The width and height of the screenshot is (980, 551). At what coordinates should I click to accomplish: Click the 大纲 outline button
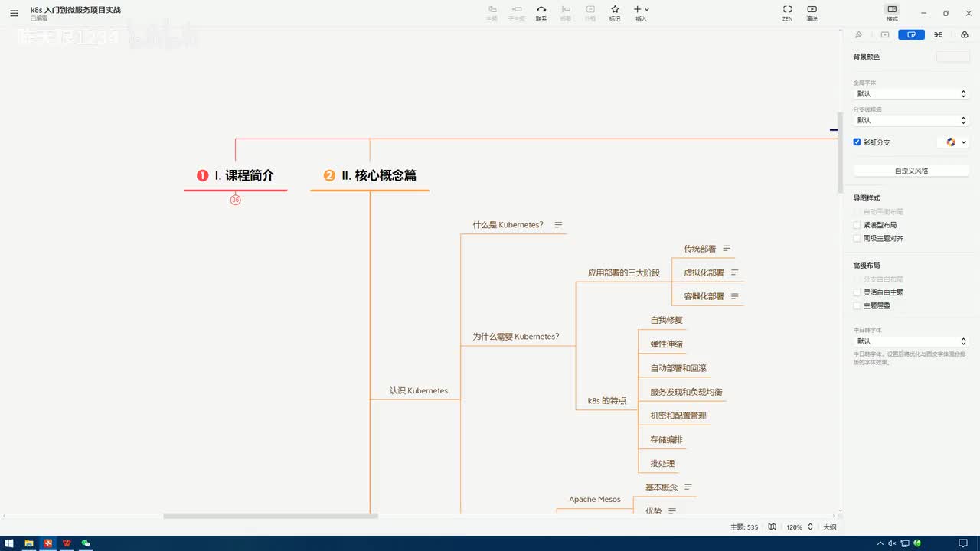point(829,527)
